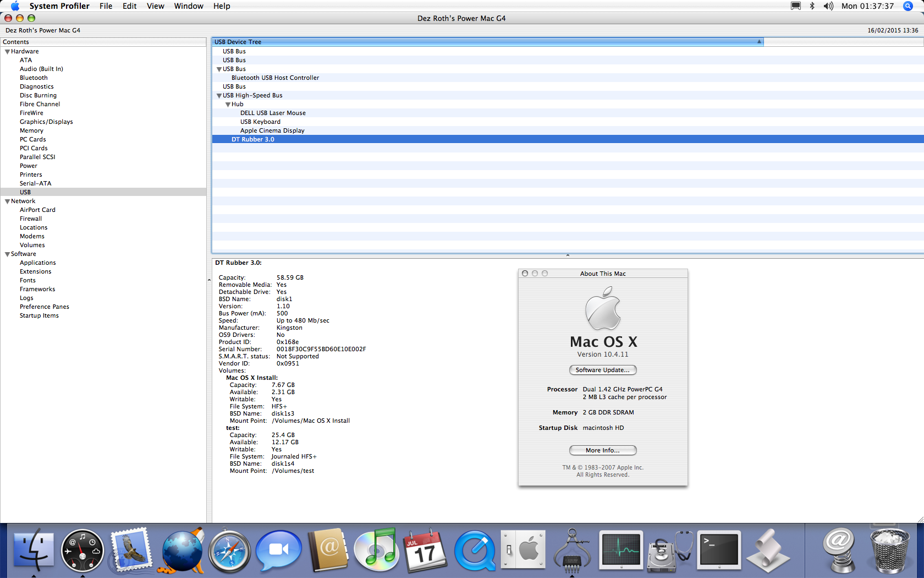Click More Info button in About This Mac

click(603, 450)
